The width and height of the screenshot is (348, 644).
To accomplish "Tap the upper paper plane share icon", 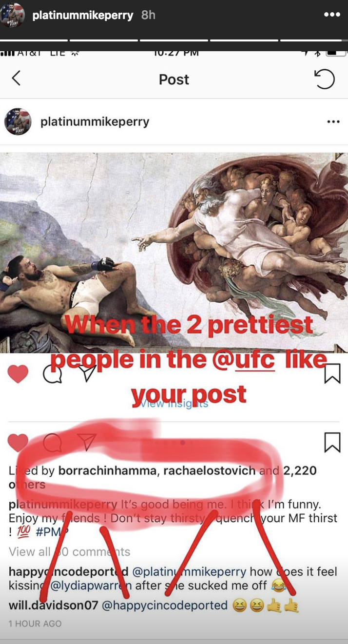I will point(87,373).
